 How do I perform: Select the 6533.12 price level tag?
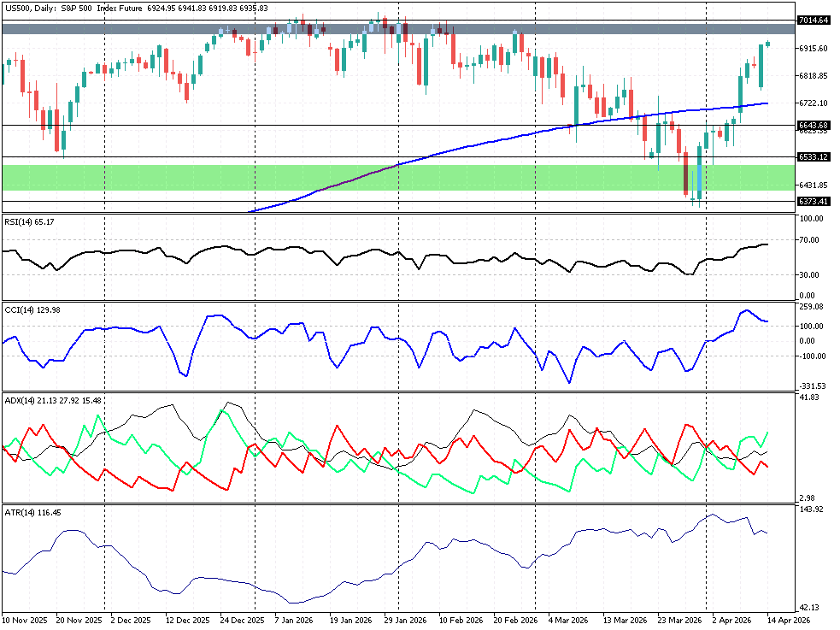coord(813,157)
